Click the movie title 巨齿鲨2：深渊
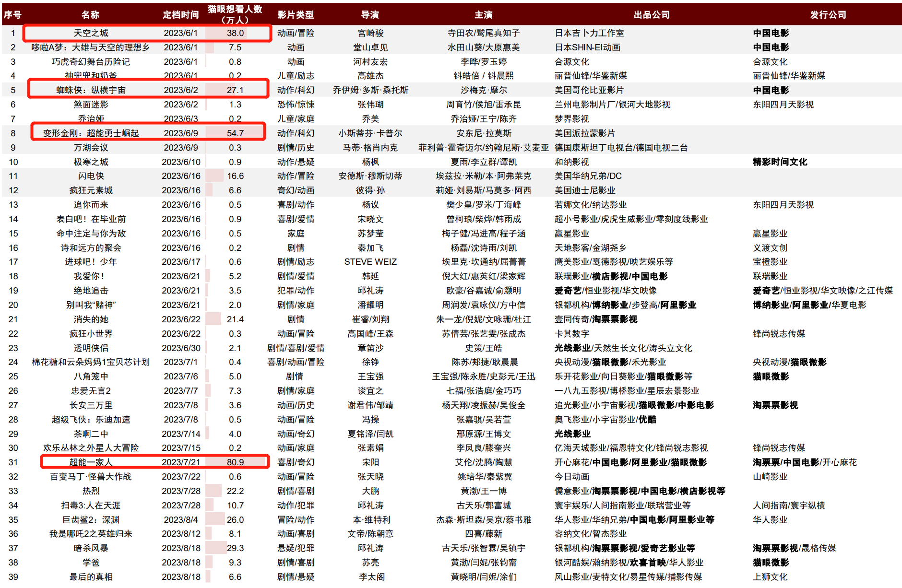The width and height of the screenshot is (902, 588). pos(91,520)
